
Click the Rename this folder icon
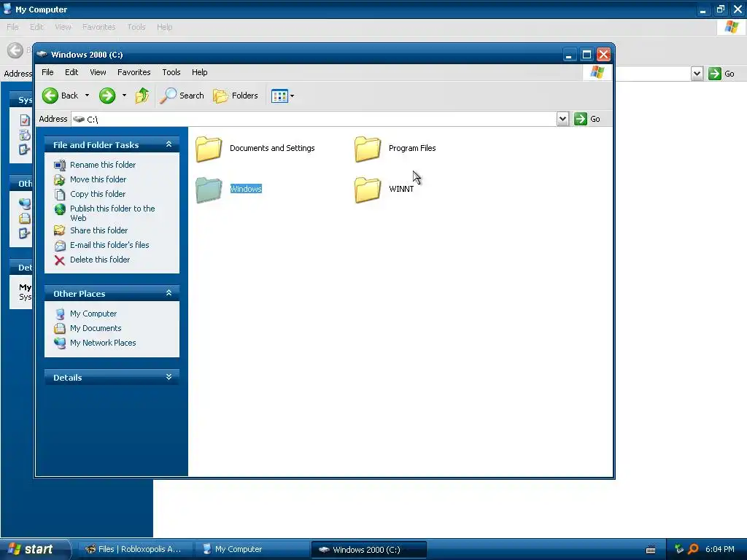point(60,166)
